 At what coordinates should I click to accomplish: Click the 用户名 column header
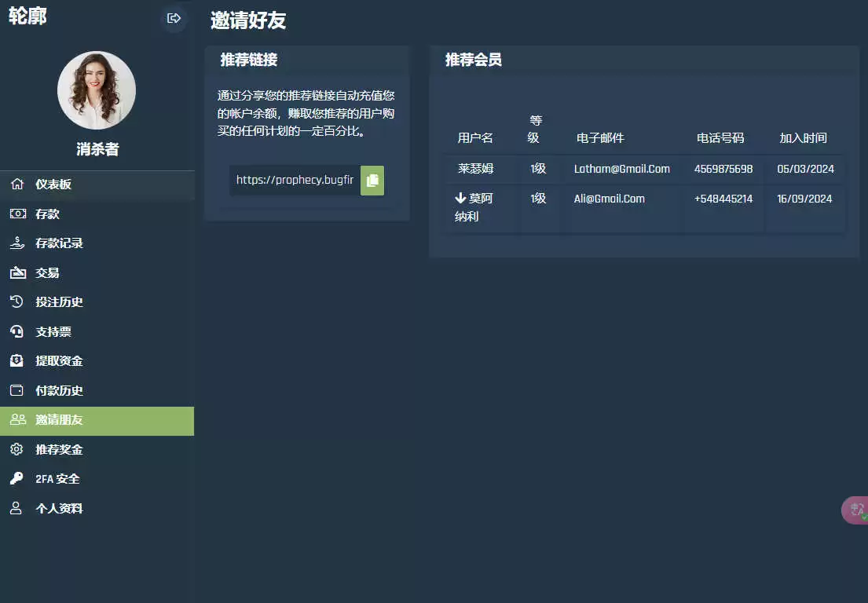click(x=475, y=138)
